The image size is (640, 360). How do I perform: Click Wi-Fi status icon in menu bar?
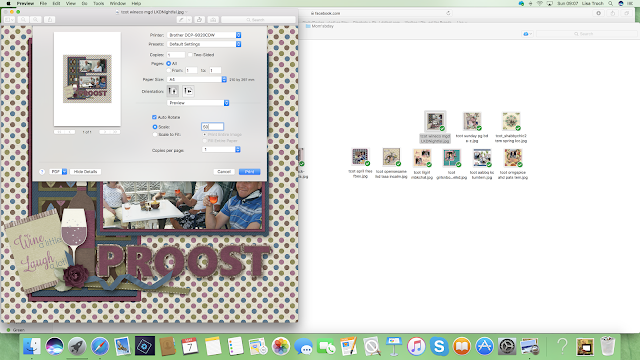click(x=540, y=3)
